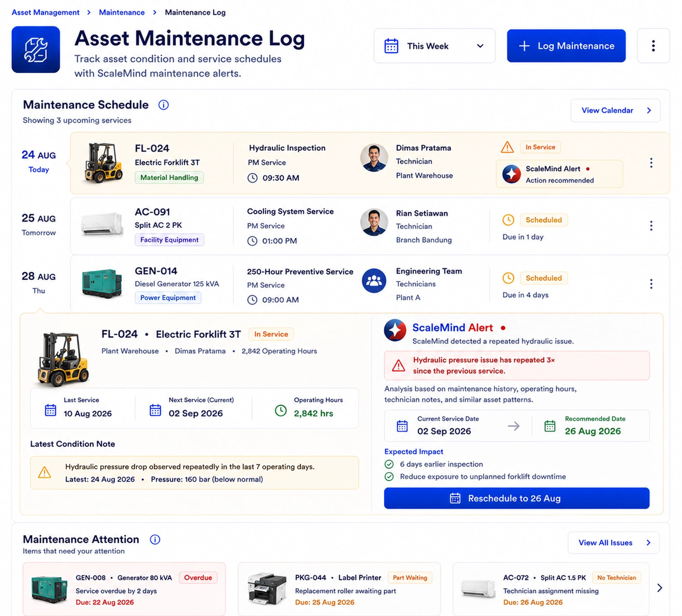Image resolution: width=682 pixels, height=616 pixels.
Task: Open the GEN-008 Generator 80 kVA overdue card
Action: coord(124,589)
